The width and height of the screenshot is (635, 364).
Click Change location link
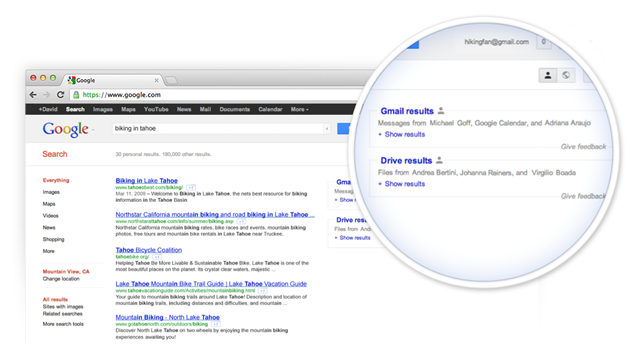(x=61, y=279)
